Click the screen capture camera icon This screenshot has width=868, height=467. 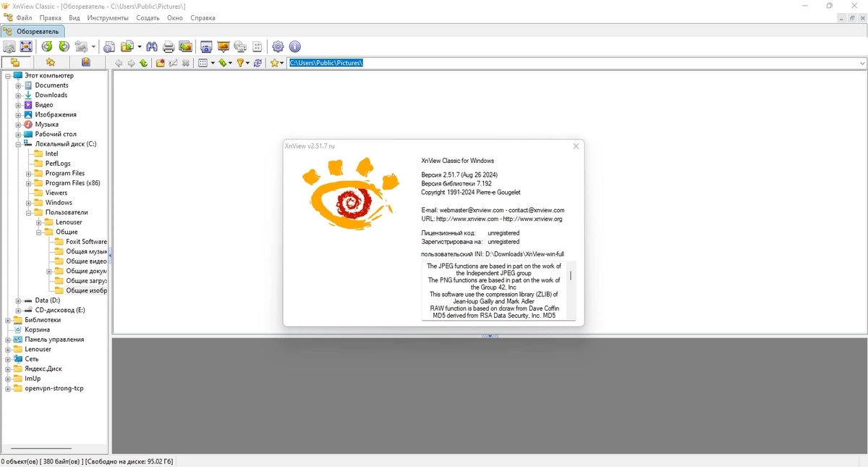[x=206, y=46]
